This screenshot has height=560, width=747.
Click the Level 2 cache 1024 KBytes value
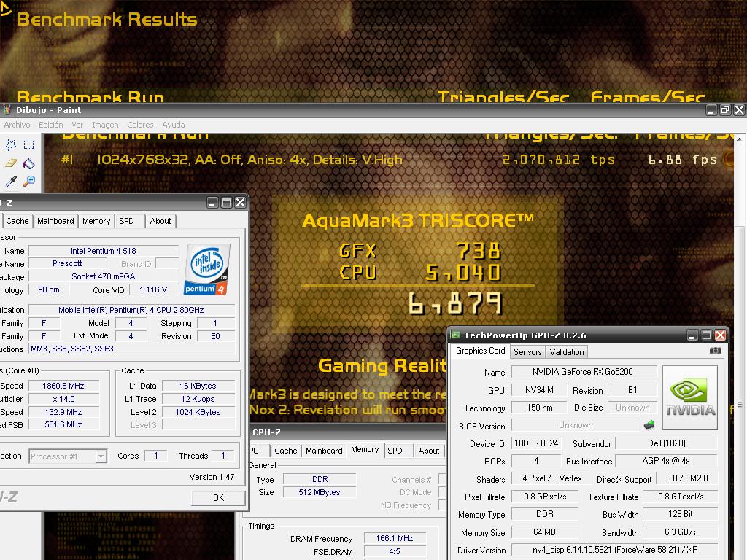pyautogui.click(x=198, y=412)
